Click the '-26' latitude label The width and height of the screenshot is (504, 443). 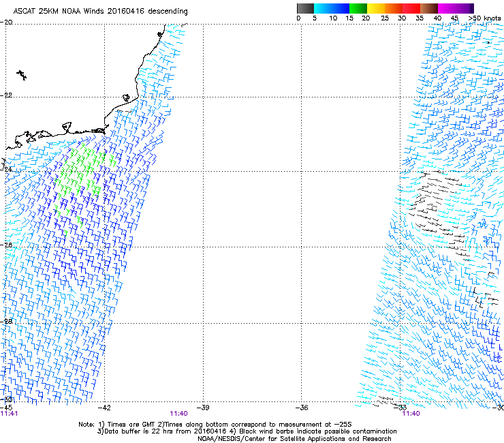click(6, 245)
